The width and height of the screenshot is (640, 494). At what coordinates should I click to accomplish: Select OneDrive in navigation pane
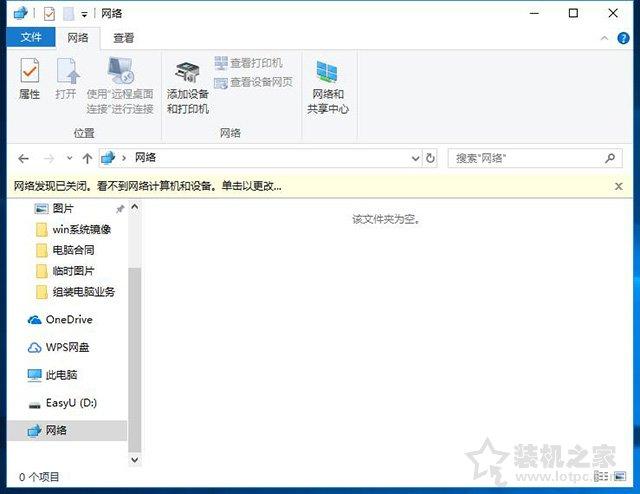[x=60, y=320]
